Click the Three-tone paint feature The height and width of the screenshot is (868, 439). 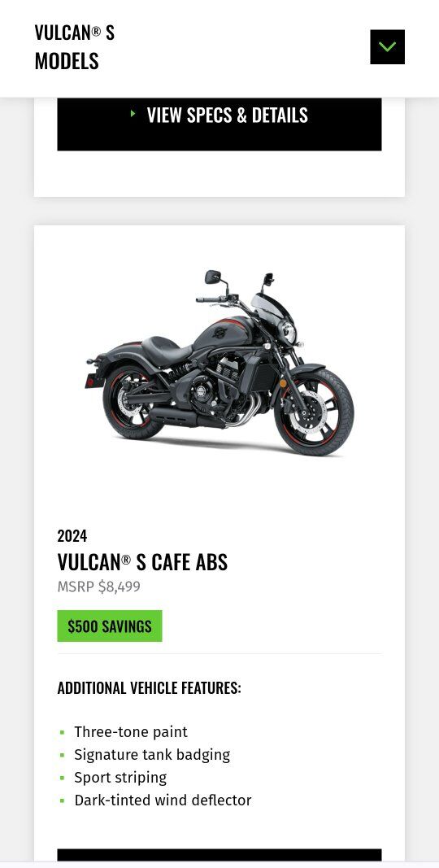click(x=131, y=732)
